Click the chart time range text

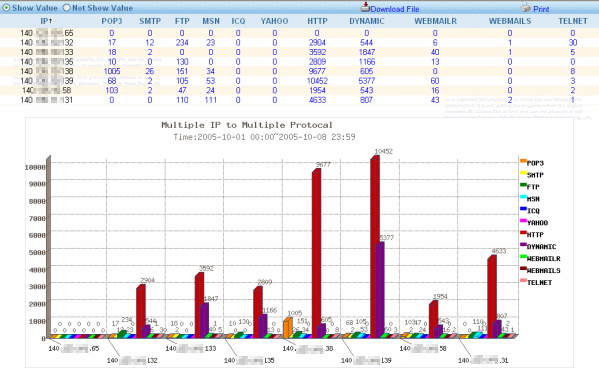click(x=264, y=137)
